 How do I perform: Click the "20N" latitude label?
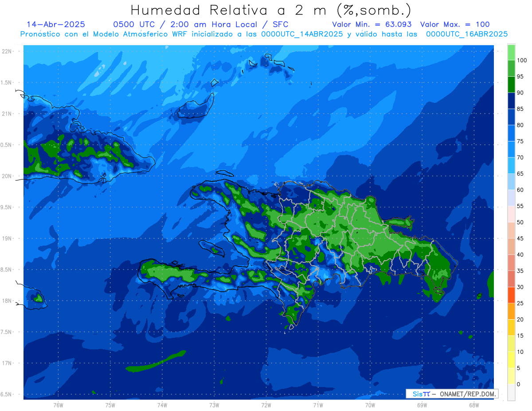pos(8,176)
